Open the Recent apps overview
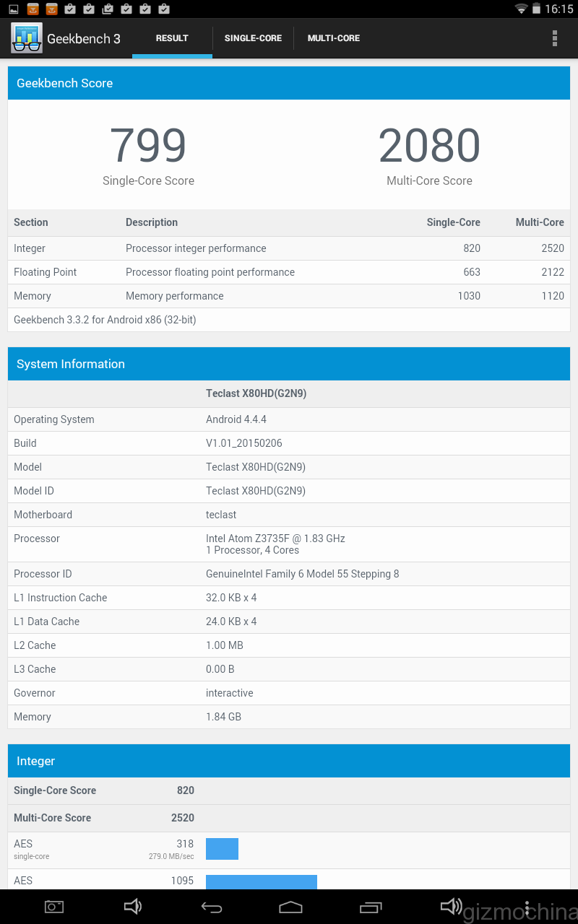This screenshot has width=578, height=924. pyautogui.click(x=371, y=907)
